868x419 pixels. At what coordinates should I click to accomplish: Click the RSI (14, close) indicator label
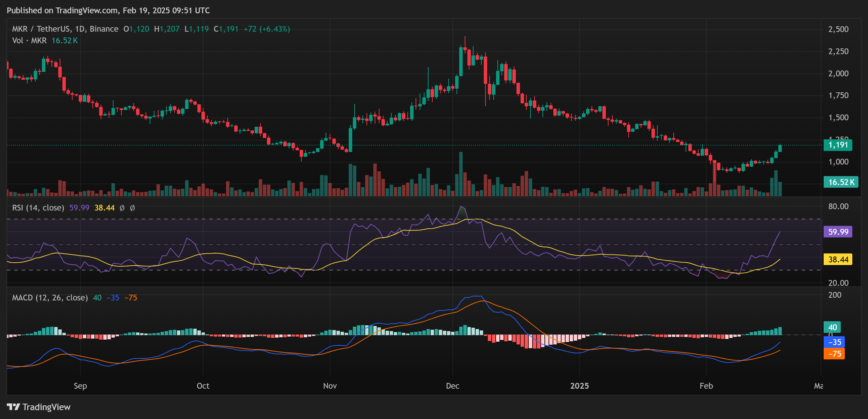(38, 208)
